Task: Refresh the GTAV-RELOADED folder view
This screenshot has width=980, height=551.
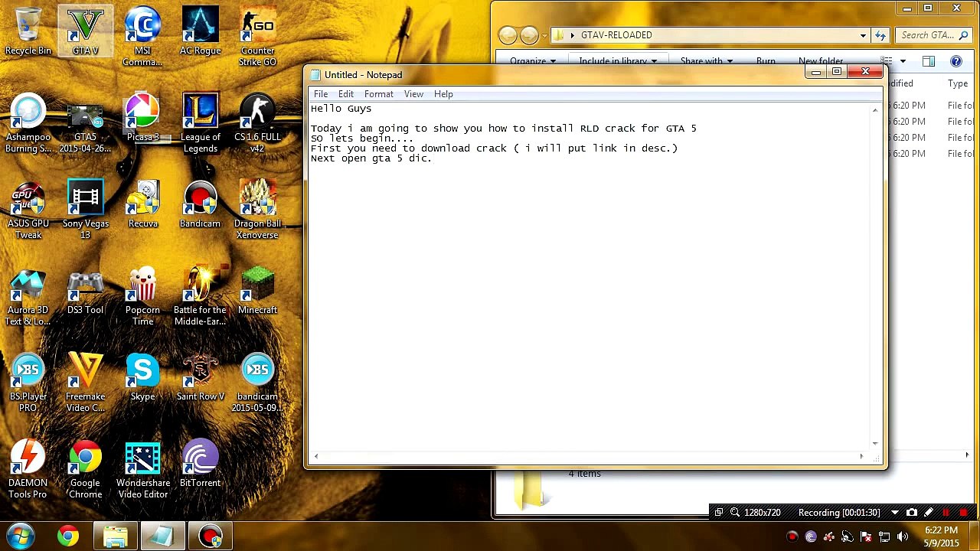Action: [x=880, y=35]
